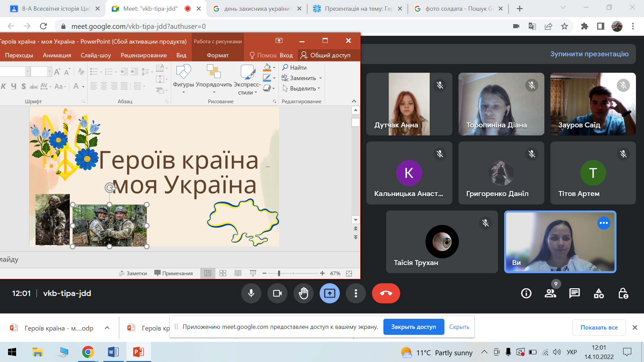
Task: Open the Слайд-шоу ribbon tab
Action: click(96, 55)
